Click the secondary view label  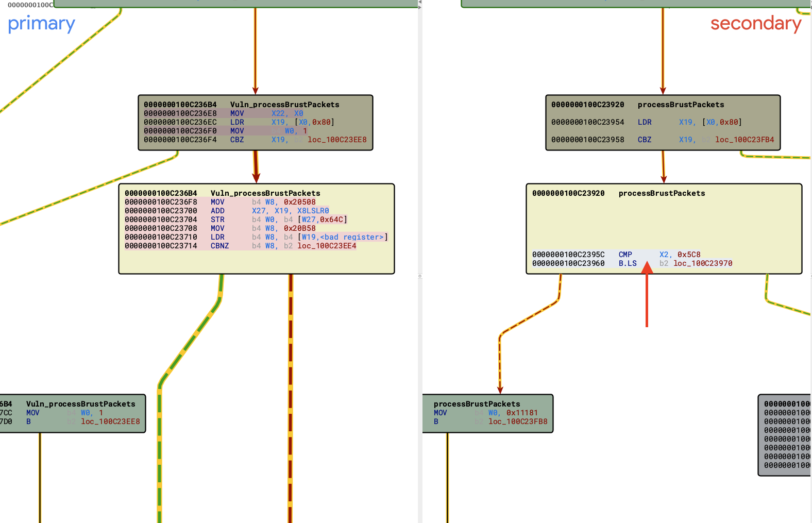point(755,24)
